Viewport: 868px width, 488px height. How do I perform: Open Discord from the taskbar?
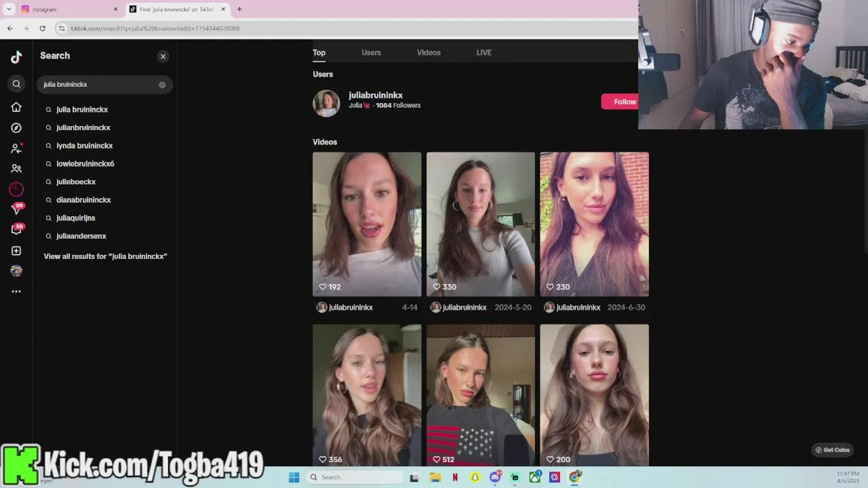[x=495, y=477]
